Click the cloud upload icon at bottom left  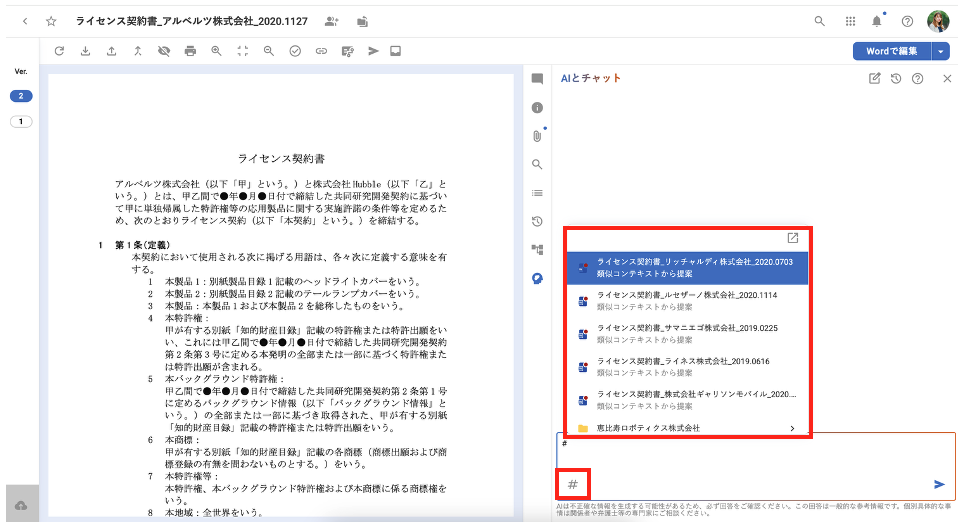coord(21,506)
